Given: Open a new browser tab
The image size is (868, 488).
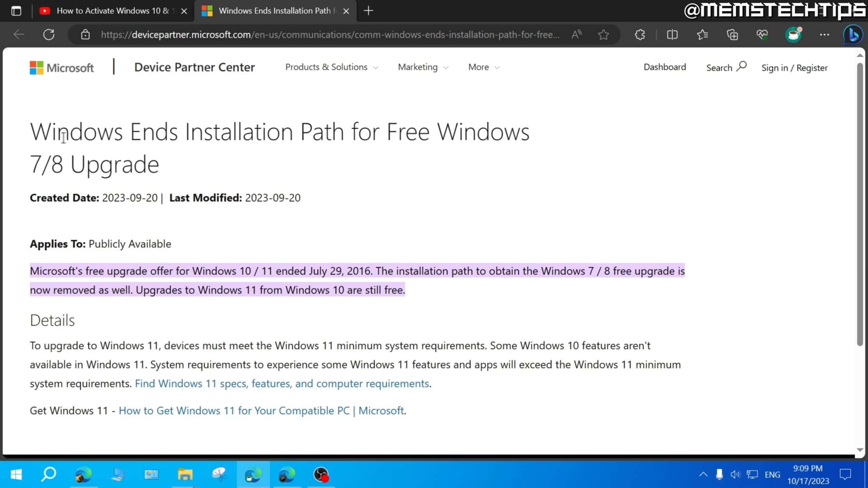Looking at the screenshot, I should (x=368, y=11).
